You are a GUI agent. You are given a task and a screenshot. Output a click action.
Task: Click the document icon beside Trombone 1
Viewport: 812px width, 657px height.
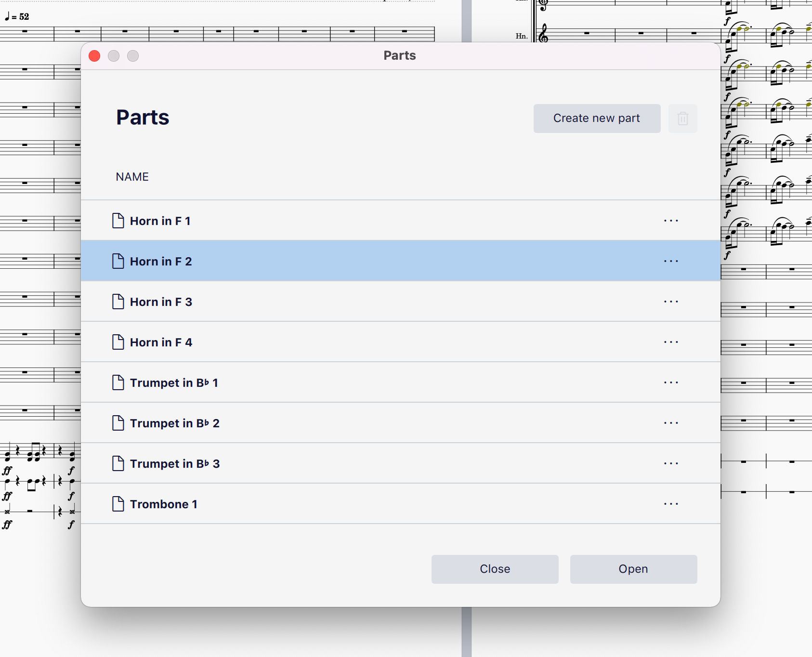click(x=118, y=504)
